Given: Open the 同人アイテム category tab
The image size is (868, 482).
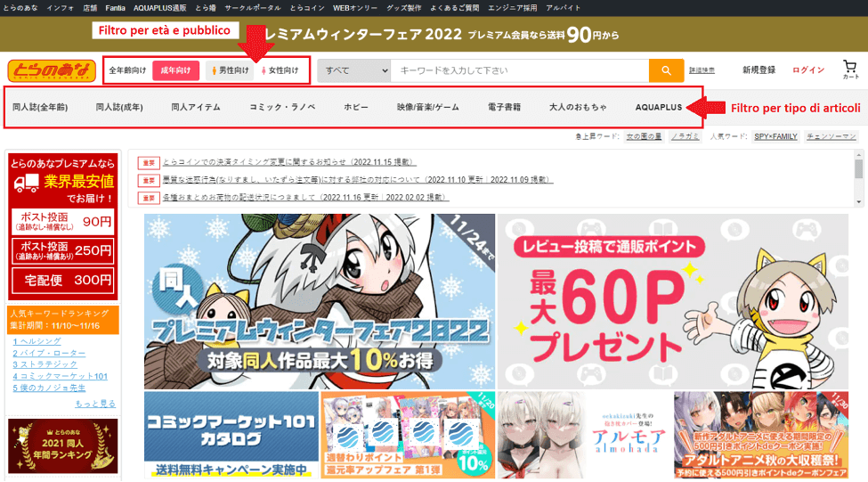Looking at the screenshot, I should (x=195, y=107).
